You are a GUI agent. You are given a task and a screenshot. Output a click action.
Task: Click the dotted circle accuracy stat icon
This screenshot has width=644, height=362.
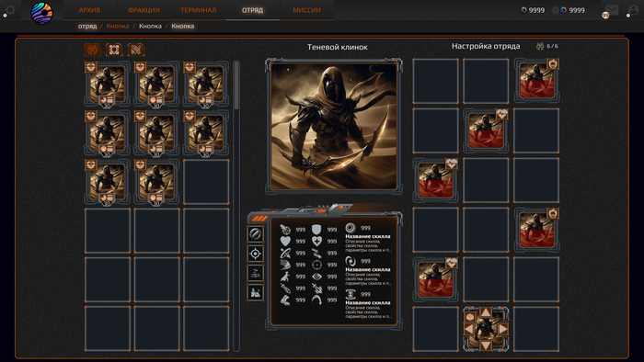coord(316,265)
